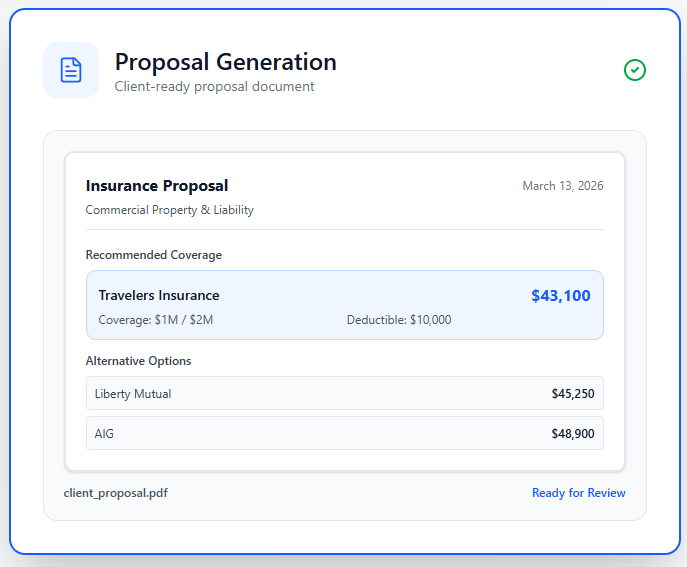Image resolution: width=687 pixels, height=567 pixels.
Task: Click the Insurance Proposal title
Action: pyautogui.click(x=157, y=186)
